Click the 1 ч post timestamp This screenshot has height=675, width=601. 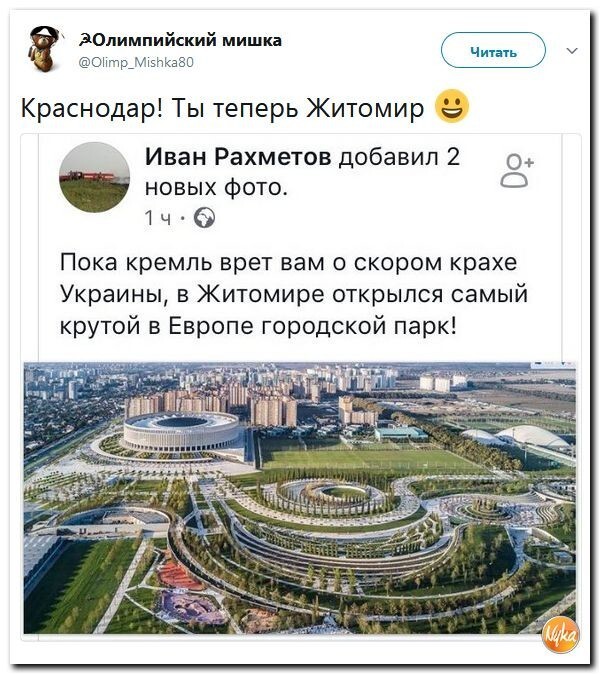(158, 219)
